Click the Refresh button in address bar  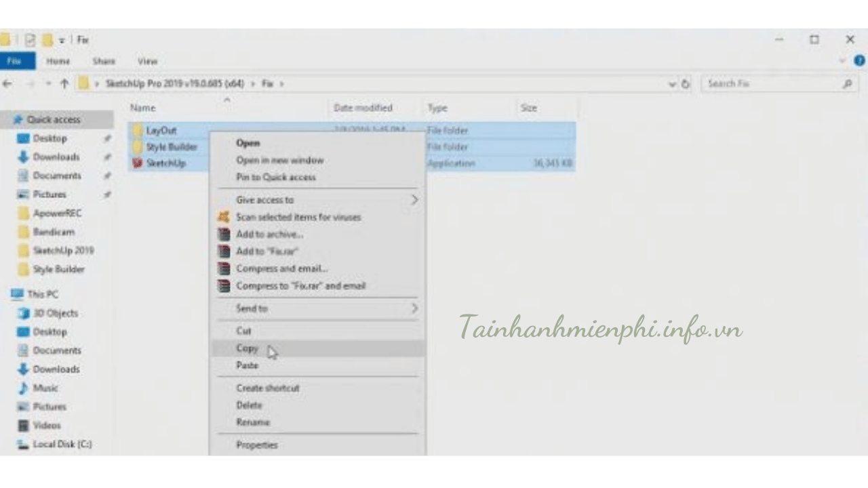[686, 84]
